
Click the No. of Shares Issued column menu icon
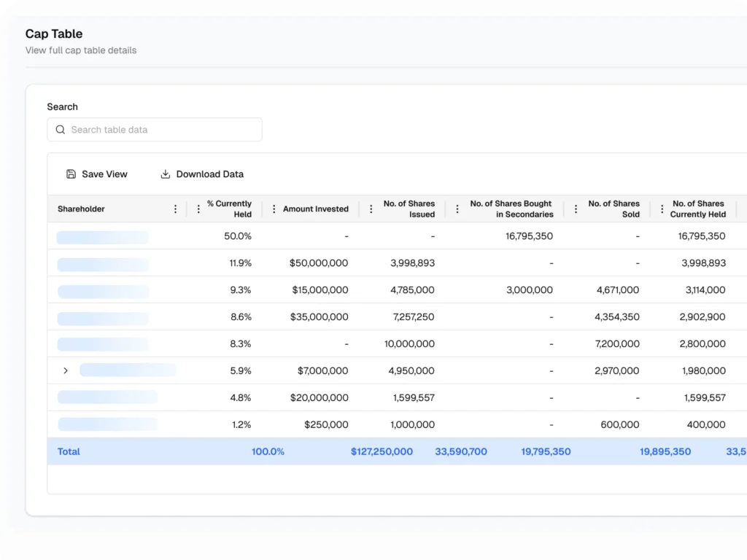(371, 209)
